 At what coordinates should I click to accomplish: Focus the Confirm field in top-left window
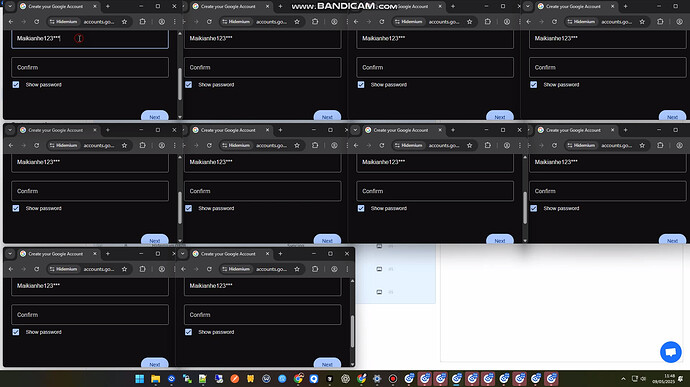tap(90, 67)
